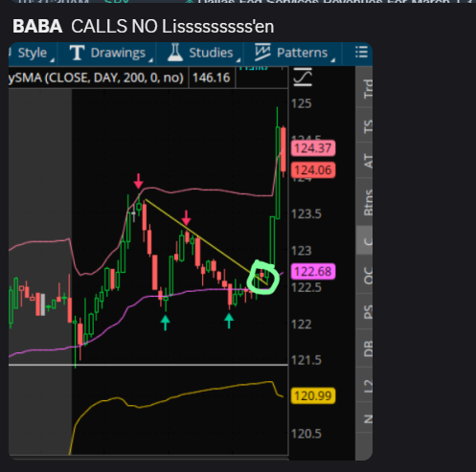Click the 122.68 magenta price bubble
The height and width of the screenshot is (472, 476).
pos(313,272)
